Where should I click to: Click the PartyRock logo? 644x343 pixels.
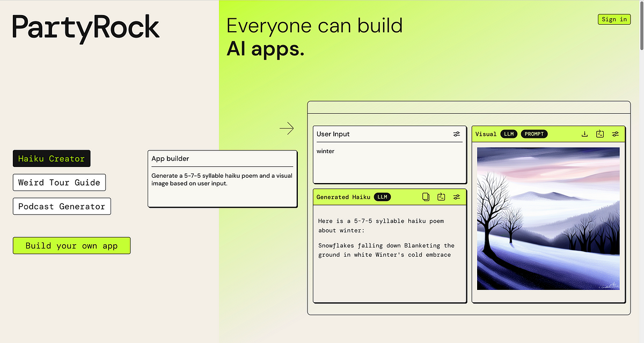(86, 29)
